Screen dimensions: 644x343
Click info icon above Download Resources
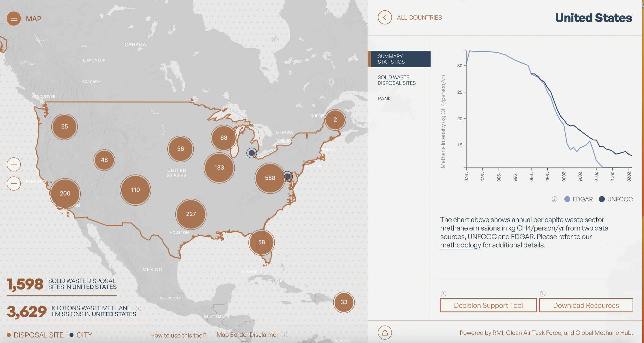543,294
